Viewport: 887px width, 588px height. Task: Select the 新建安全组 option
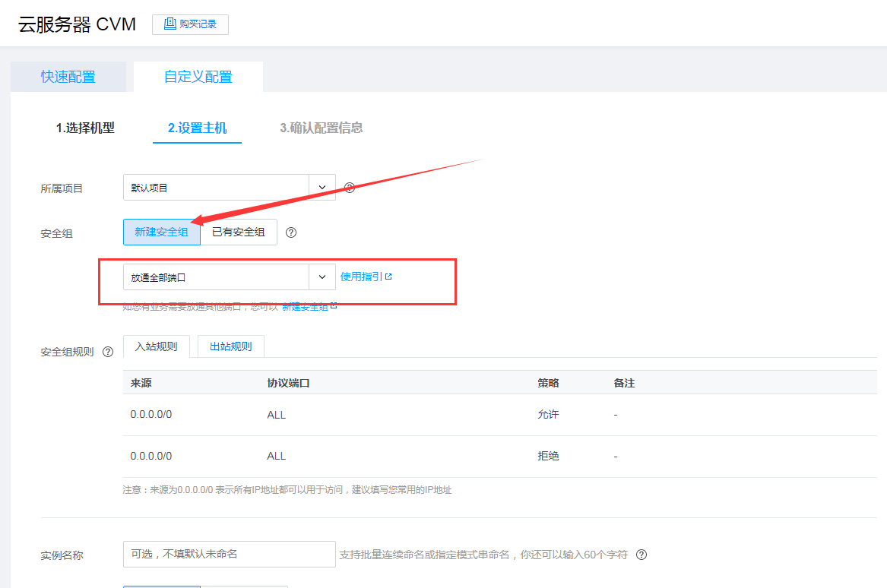(162, 232)
